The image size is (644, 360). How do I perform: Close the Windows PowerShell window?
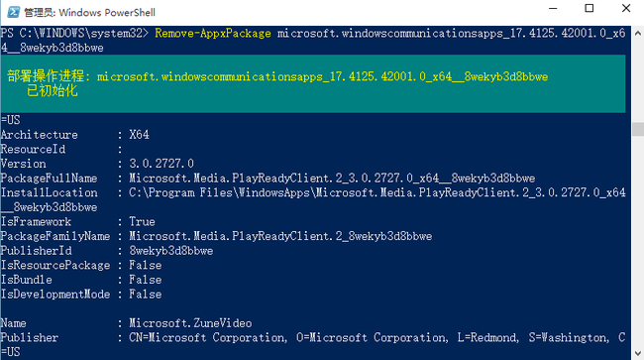click(x=626, y=8)
